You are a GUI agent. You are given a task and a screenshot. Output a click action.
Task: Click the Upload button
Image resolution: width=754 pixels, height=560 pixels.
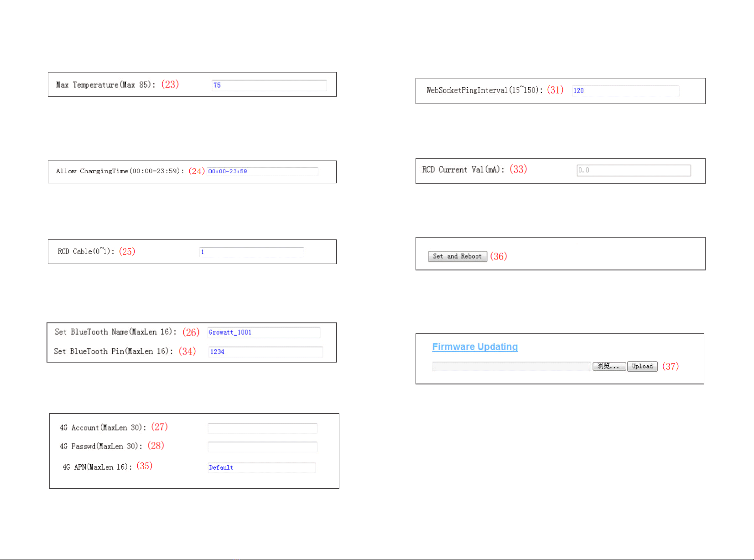point(642,366)
